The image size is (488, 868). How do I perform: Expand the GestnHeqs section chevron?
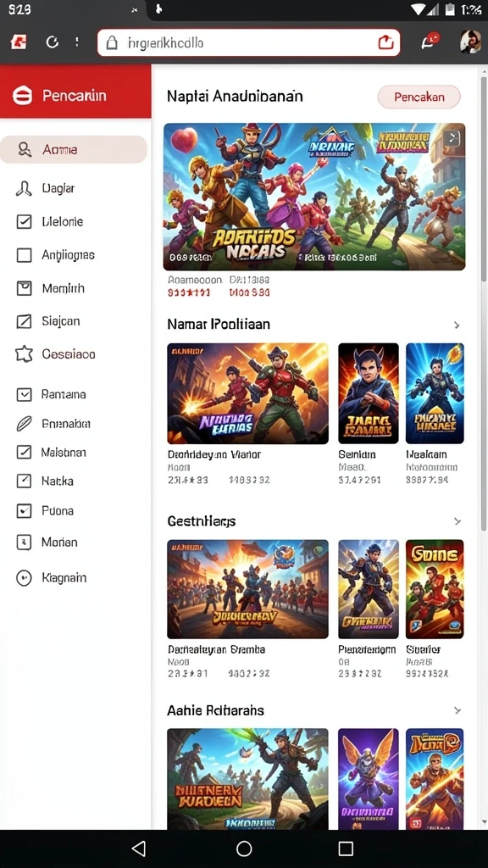tap(457, 521)
